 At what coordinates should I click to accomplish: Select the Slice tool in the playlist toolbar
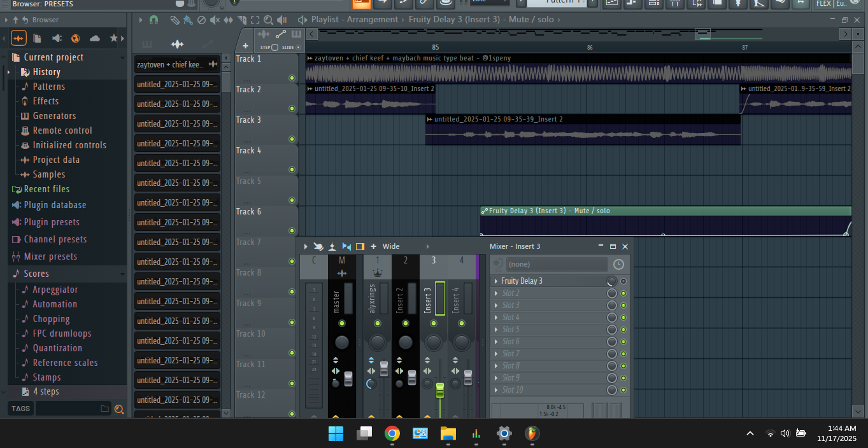pyautogui.click(x=241, y=20)
